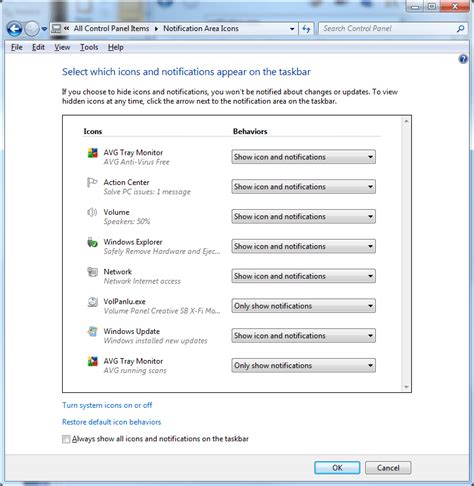Image resolution: width=474 pixels, height=486 pixels.
Task: Open the Edit menu
Action: 38,48
